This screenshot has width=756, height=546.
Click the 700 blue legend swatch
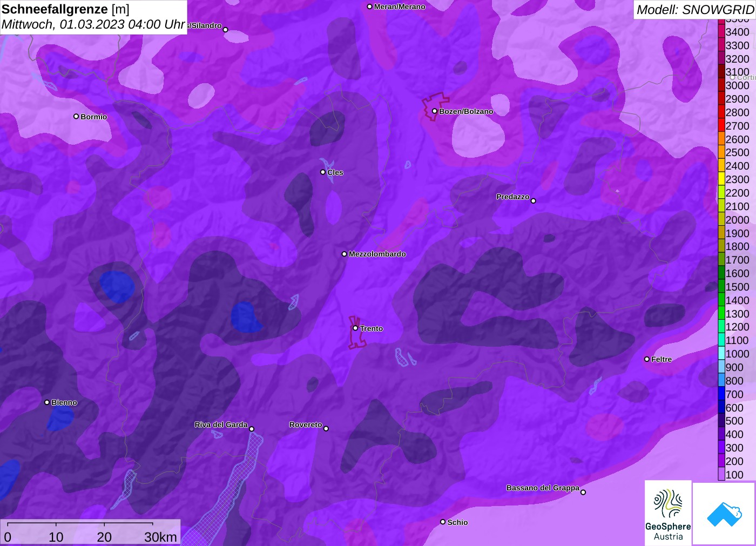click(x=721, y=394)
